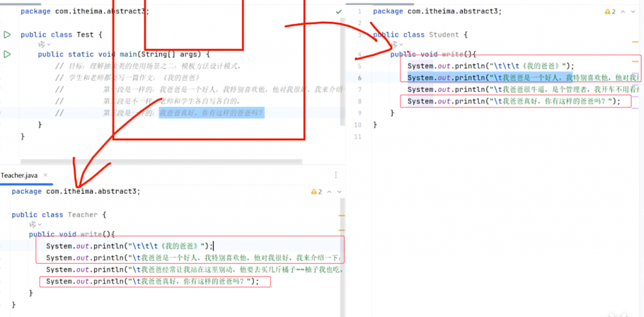The image size is (644, 317).
Task: Click Teacher's println line 我爸爸真好
Action: (153, 282)
